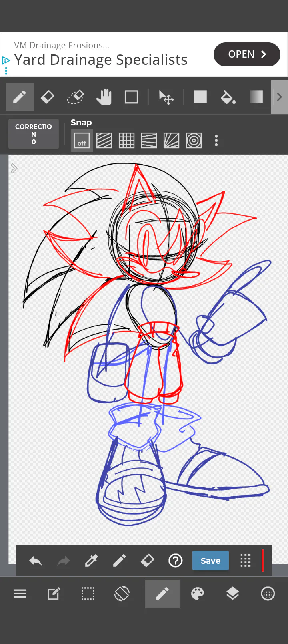
Task: Enable horizontal perspective snap
Action: pos(149,141)
